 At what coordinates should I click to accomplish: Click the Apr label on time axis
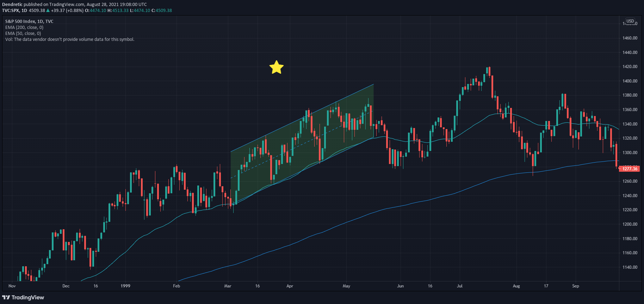point(290,286)
